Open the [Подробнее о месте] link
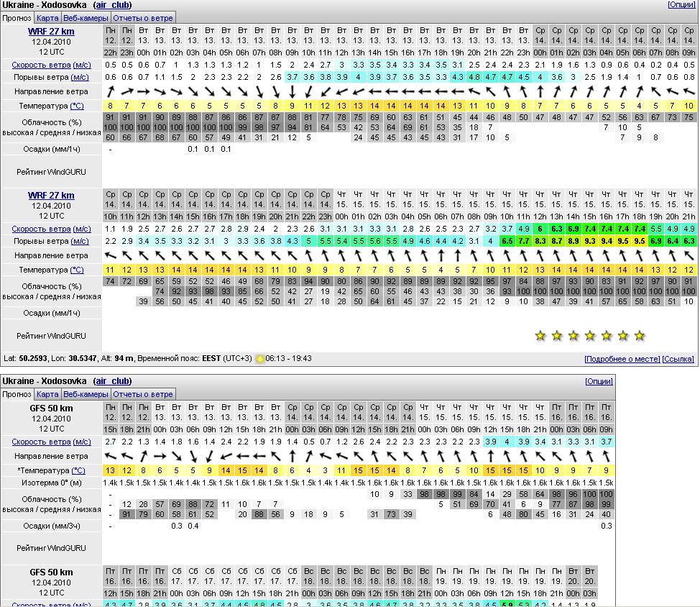Screen dimensions: 700x607 pyautogui.click(x=622, y=359)
